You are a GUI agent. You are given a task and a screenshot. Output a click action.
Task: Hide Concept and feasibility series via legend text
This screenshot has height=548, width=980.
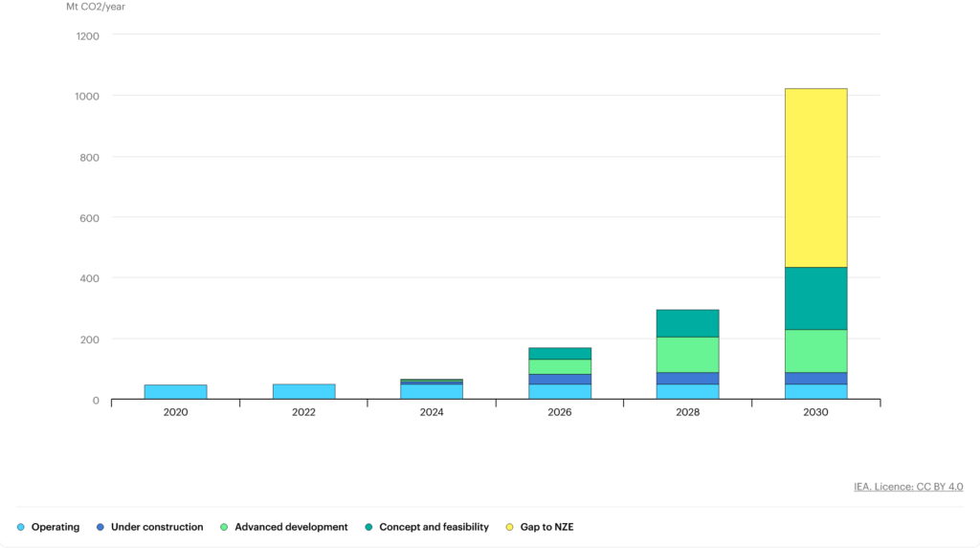tap(434, 527)
